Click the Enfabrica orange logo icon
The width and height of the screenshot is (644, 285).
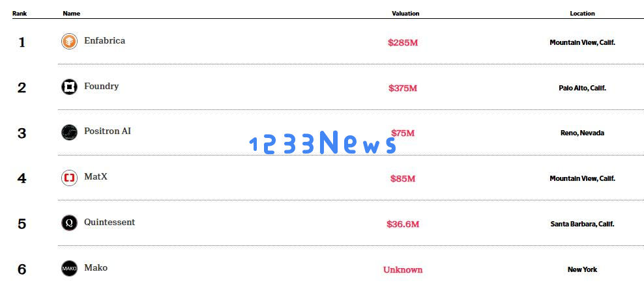click(69, 42)
